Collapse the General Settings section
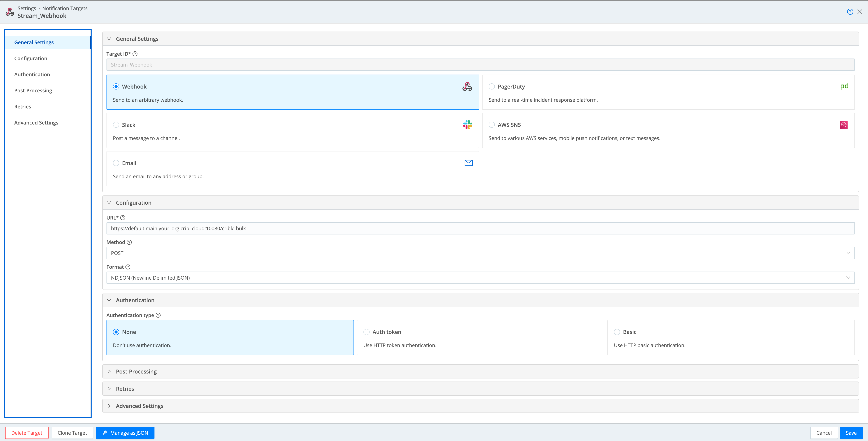The image size is (868, 441). click(x=109, y=38)
